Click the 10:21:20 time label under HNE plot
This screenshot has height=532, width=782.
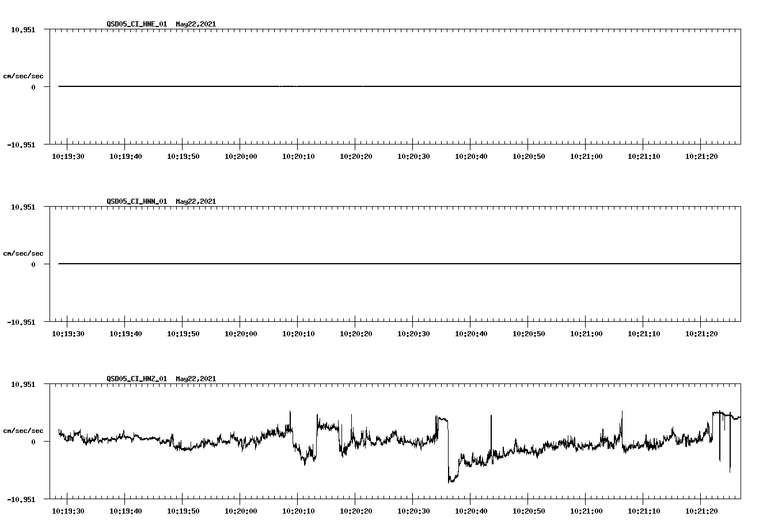701,156
